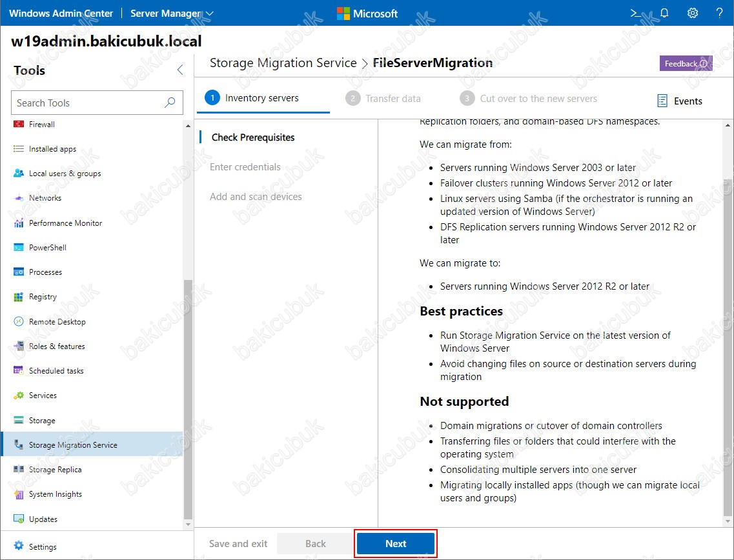
Task: Open the sidebar Settings gear icon
Action: (x=19, y=546)
